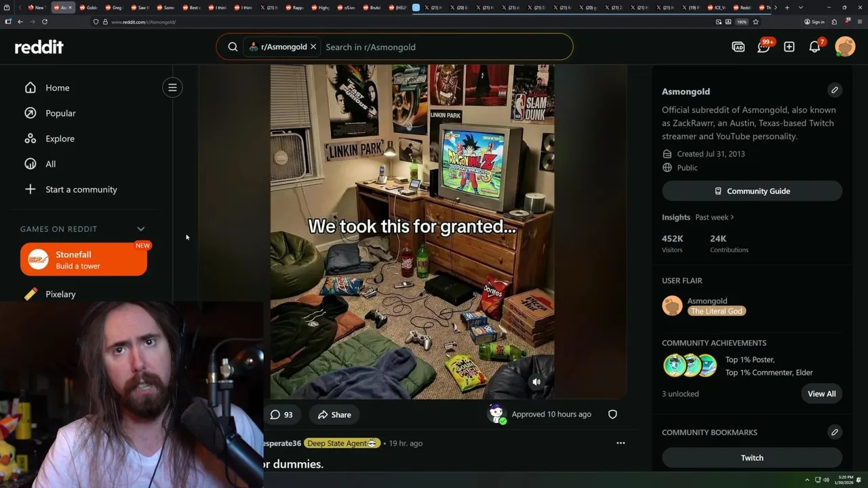Open the three-dot menu of next post

coord(620,443)
